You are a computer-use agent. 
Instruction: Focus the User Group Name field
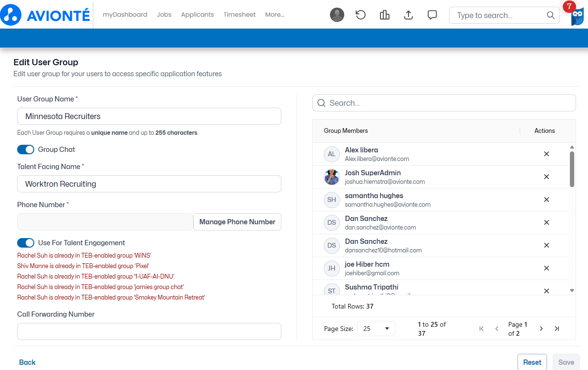[x=149, y=116]
